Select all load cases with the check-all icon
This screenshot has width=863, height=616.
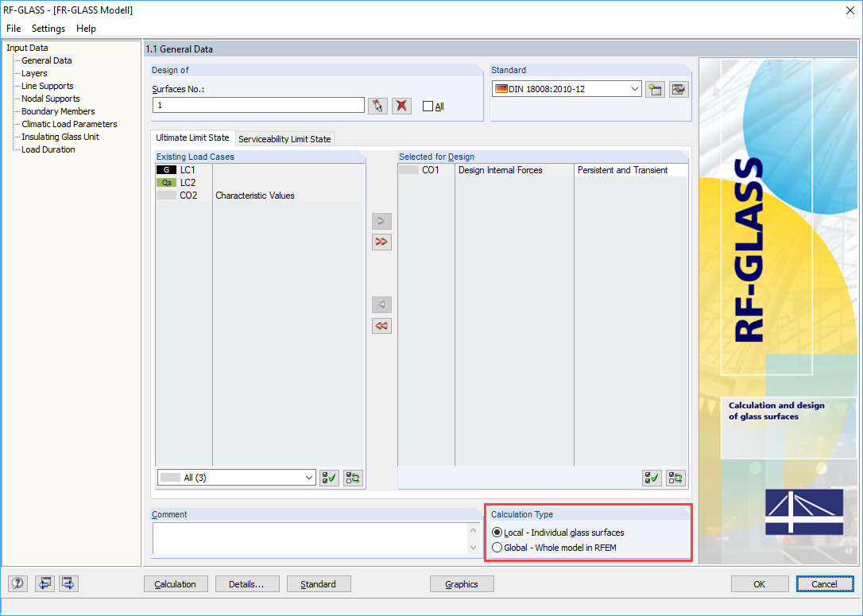click(x=329, y=477)
